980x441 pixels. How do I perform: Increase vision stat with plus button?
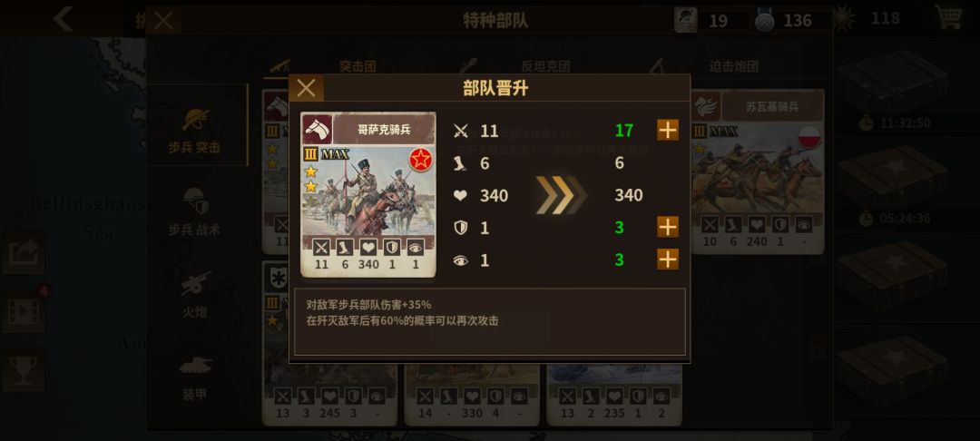[668, 260]
